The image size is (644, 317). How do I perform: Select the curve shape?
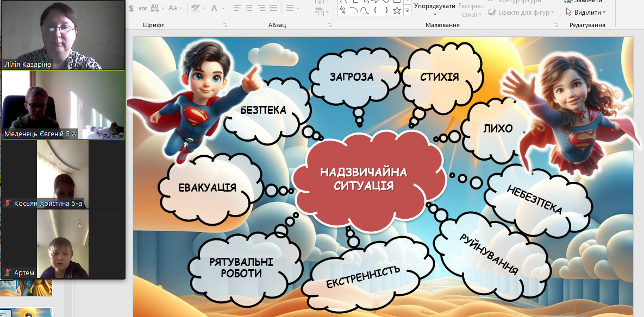[x=365, y=11]
